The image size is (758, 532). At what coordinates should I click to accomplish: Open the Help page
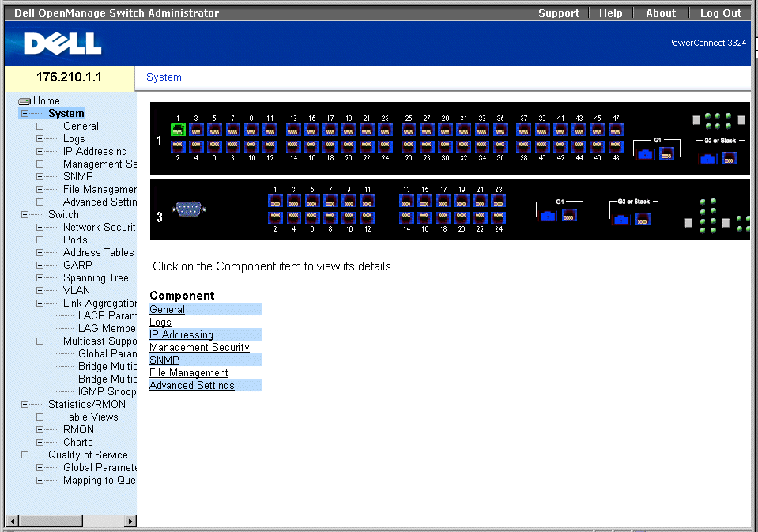(x=610, y=13)
